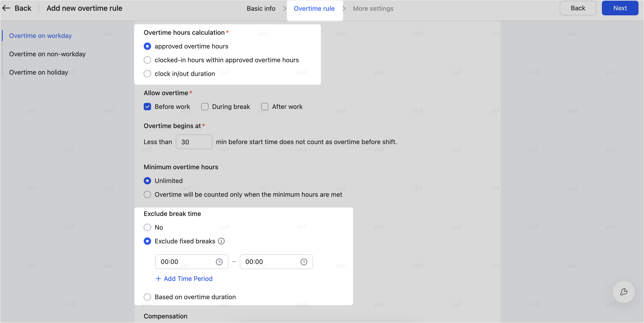Screen dimensions: 644x323
Task: Select Based on overtime duration
Action: pos(148,297)
